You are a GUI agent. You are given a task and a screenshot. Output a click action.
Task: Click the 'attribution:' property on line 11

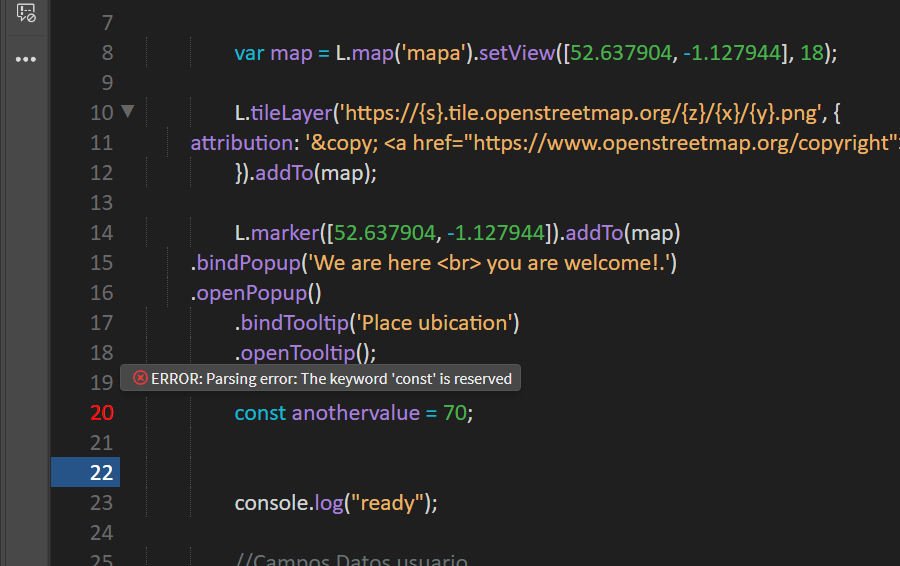pos(245,143)
